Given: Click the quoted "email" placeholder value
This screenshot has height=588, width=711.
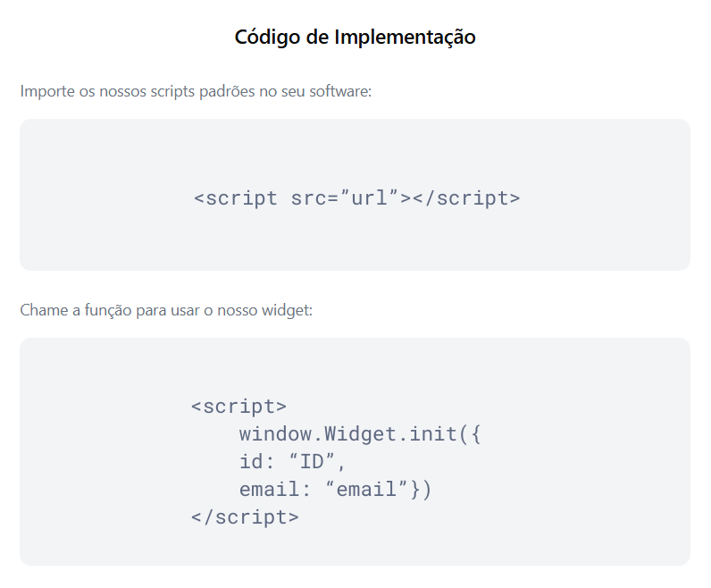Looking at the screenshot, I should [367, 489].
